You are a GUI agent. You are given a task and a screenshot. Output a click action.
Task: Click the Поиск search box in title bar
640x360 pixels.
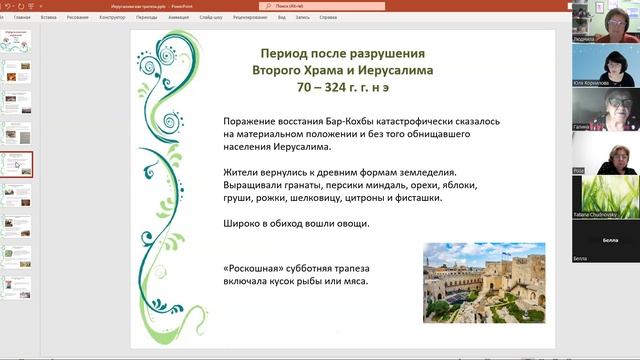322,6
